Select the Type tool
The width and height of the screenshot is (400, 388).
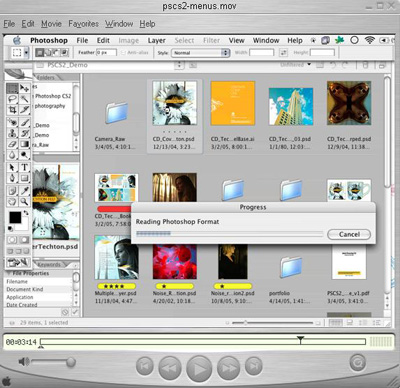[x=24, y=167]
